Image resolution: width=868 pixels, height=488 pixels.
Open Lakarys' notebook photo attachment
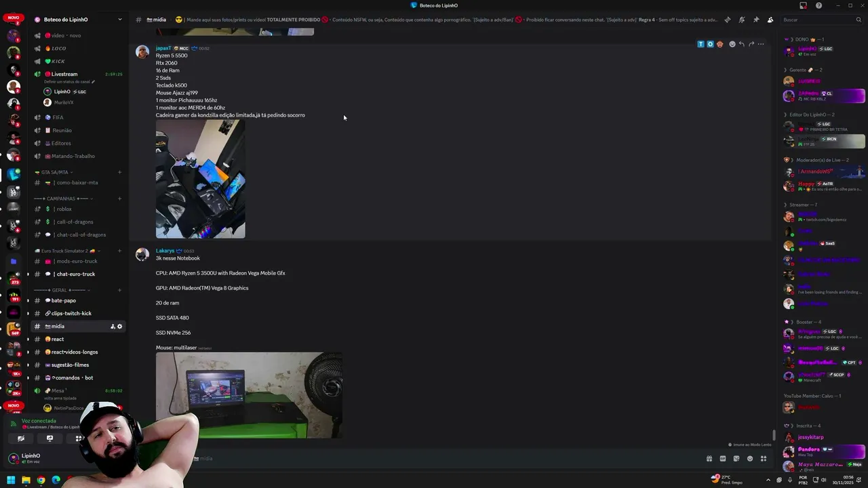tap(249, 394)
